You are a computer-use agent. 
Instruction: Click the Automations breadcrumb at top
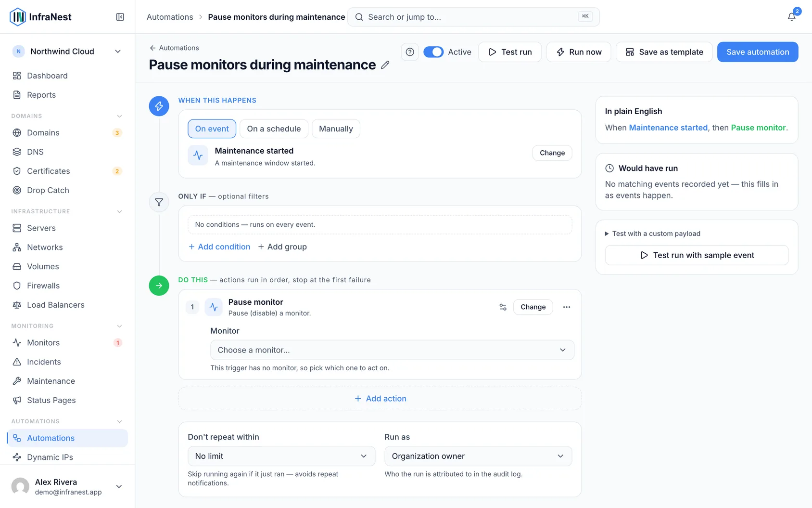point(170,17)
